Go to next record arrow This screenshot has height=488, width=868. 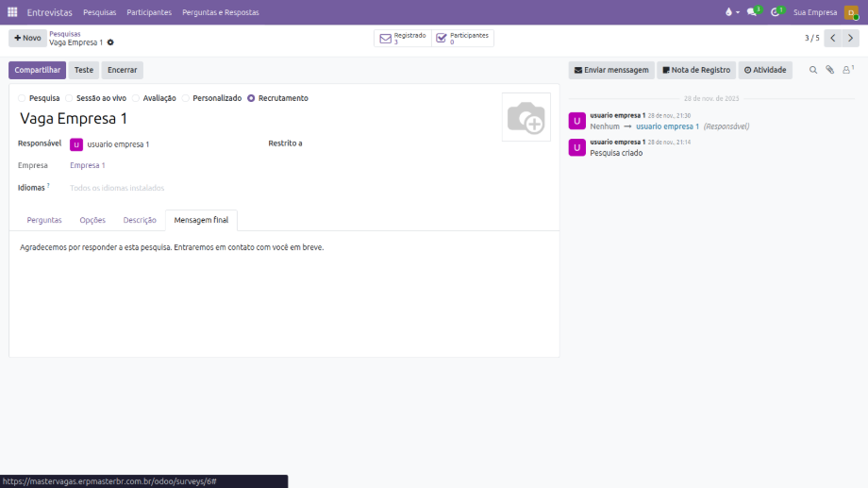[850, 38]
